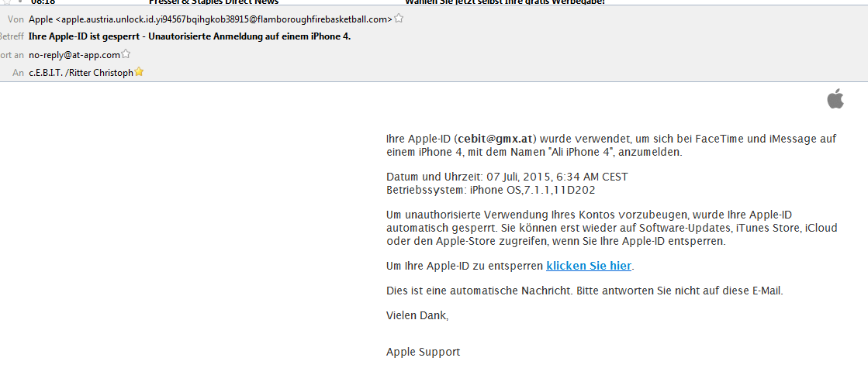Click the 'Von' header label
The height and width of the screenshot is (375, 868).
click(16, 19)
